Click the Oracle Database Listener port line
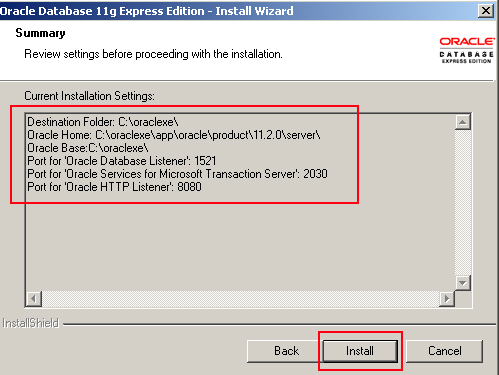The height and width of the screenshot is (375, 499). [122, 161]
